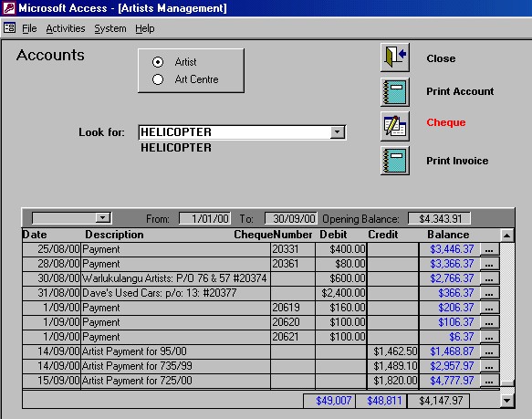The width and height of the screenshot is (532, 419).
Task: Open details button for Artist Payment 725/00 row
Action: tap(489, 381)
